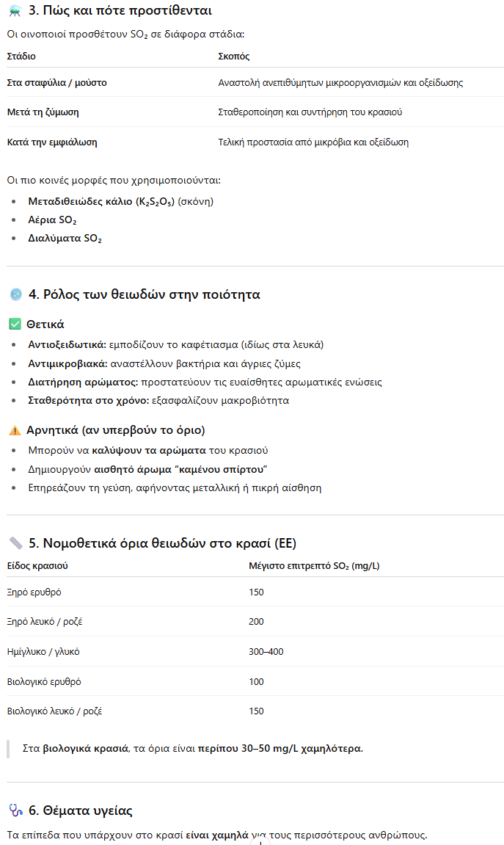Click the stethoscope emoji beside heading 6
The width and height of the screenshot is (504, 845).
coord(15,810)
